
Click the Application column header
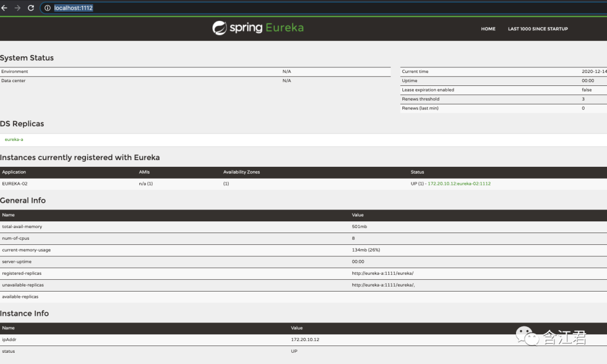click(x=14, y=172)
